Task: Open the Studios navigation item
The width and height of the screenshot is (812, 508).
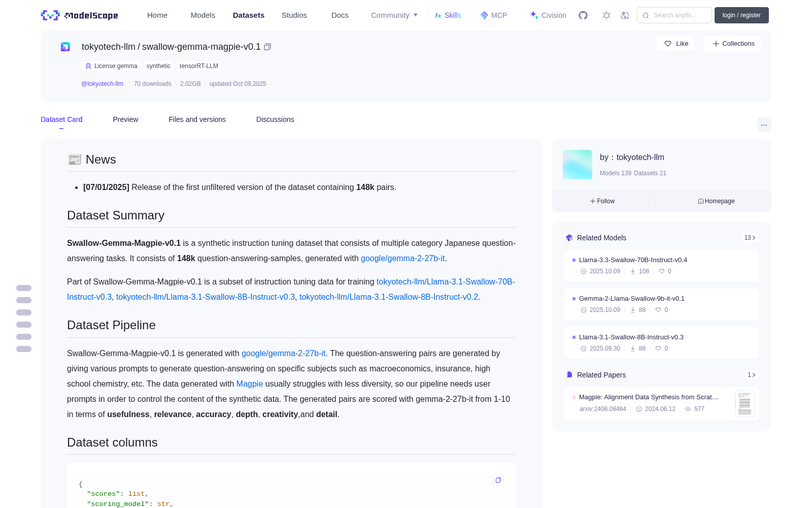Action: click(294, 15)
